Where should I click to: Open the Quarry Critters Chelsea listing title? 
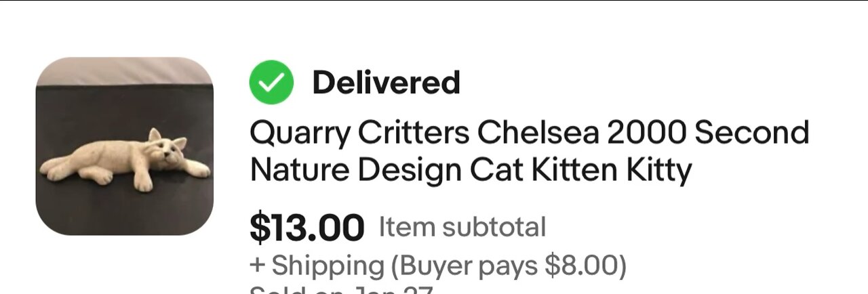(529, 152)
